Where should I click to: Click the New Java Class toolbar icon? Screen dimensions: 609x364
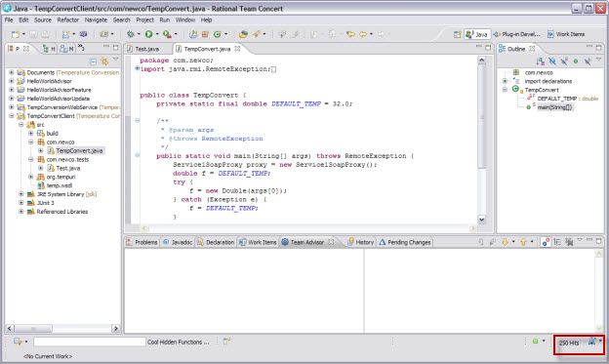tap(217, 34)
